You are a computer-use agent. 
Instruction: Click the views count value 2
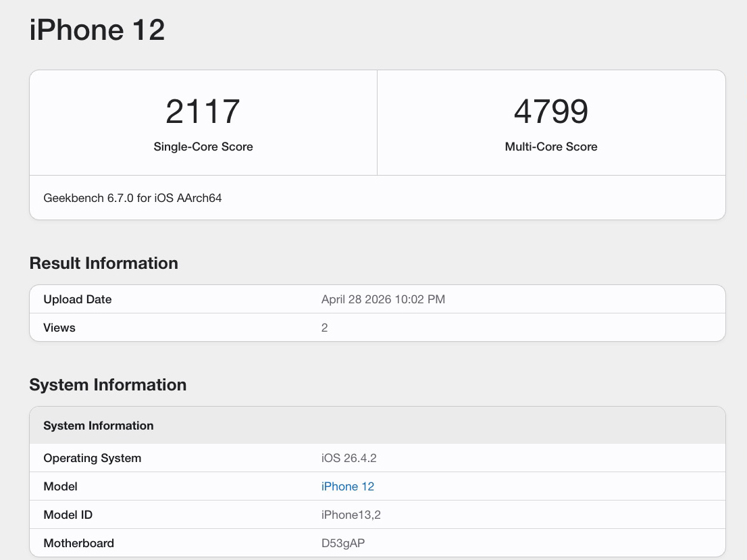click(x=324, y=328)
